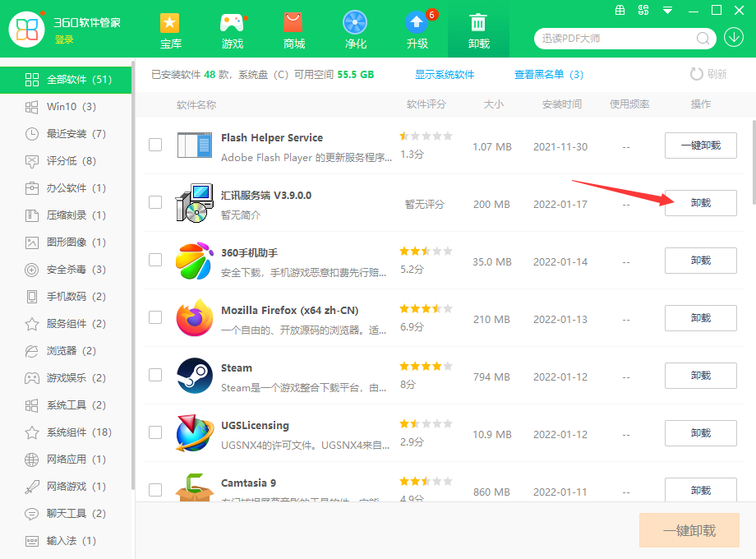Uninstall 360手机助手

click(701, 261)
